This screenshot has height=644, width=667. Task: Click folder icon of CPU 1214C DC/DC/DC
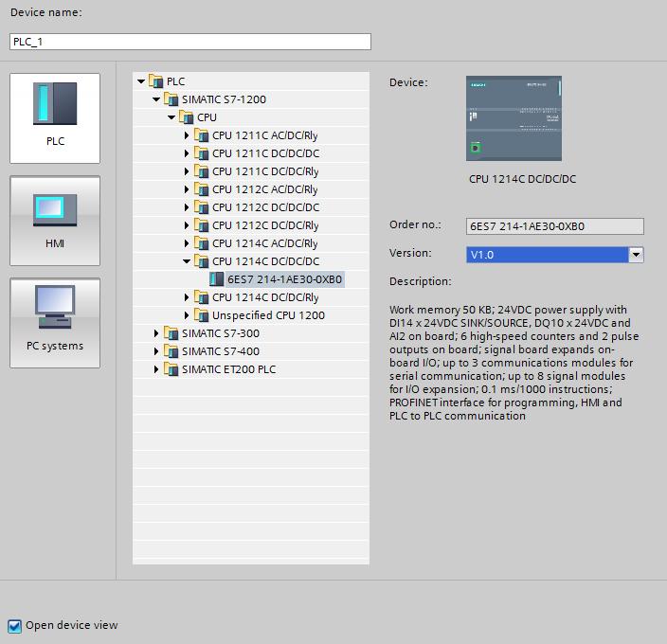coord(201,261)
